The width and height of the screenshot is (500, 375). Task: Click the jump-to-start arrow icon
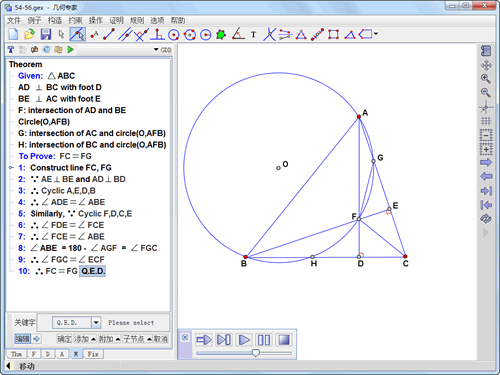[486, 205]
